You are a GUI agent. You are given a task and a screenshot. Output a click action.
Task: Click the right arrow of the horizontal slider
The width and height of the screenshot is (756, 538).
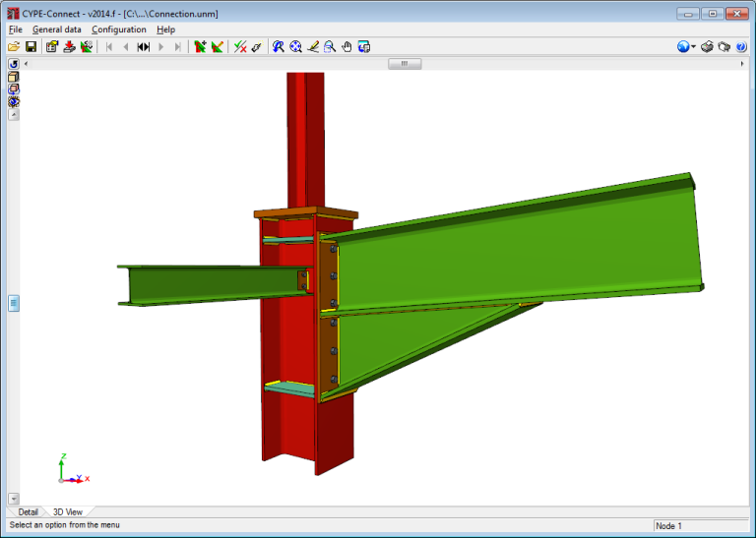(742, 64)
